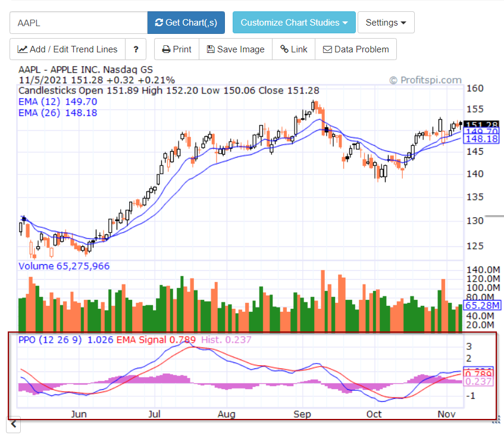Click the highlighted PPO indicator panel
The height and width of the screenshot is (435, 504).
pyautogui.click(x=250, y=375)
